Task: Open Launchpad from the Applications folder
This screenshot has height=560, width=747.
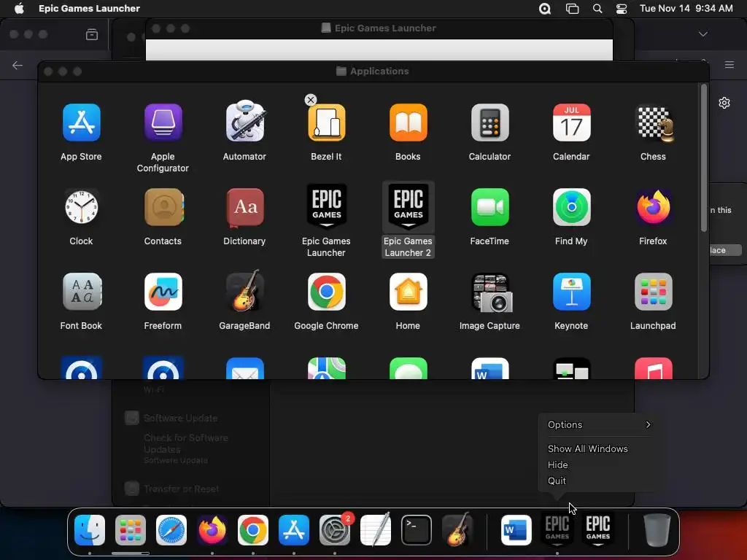Action: pyautogui.click(x=653, y=292)
